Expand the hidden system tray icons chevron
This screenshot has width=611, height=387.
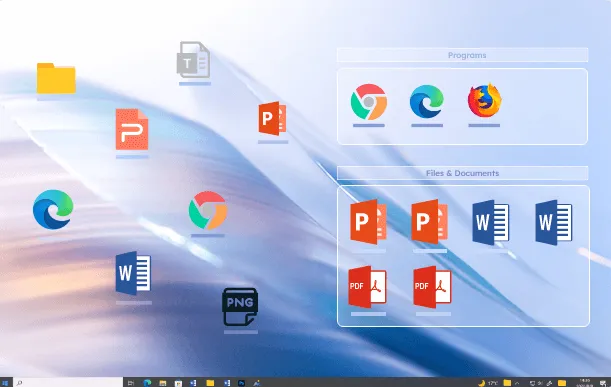click(x=517, y=383)
